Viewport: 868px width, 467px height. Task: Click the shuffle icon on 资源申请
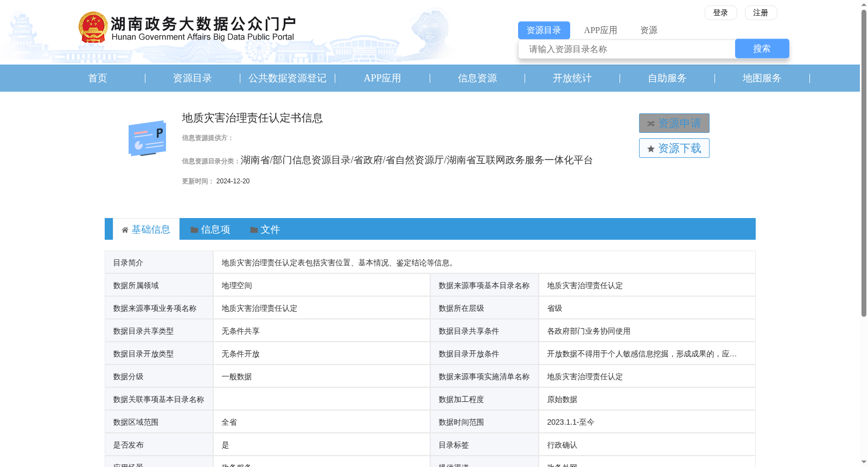650,124
